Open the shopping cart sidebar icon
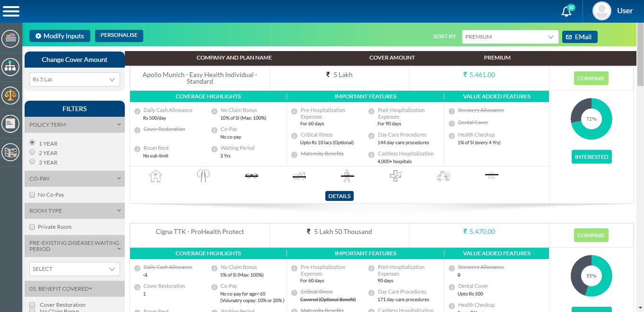The image size is (644, 312). click(x=10, y=39)
